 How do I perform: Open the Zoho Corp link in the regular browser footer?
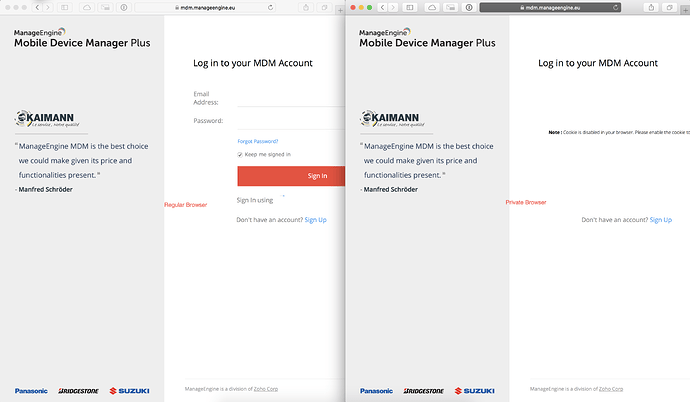[x=266, y=388]
